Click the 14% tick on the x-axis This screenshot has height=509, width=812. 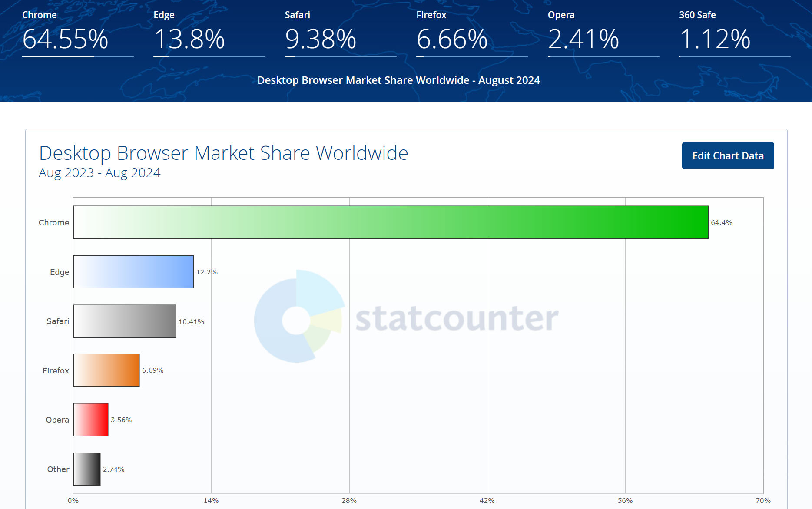[x=211, y=501]
